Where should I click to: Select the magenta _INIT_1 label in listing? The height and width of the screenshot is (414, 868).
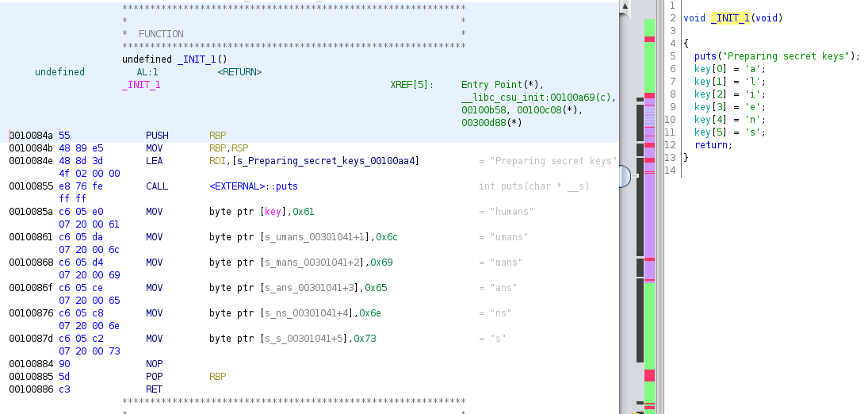[141, 85]
